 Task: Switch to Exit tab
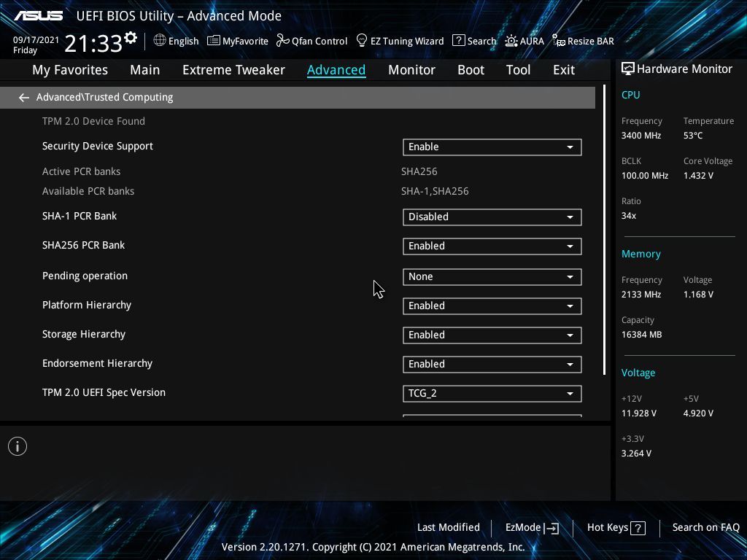click(564, 70)
